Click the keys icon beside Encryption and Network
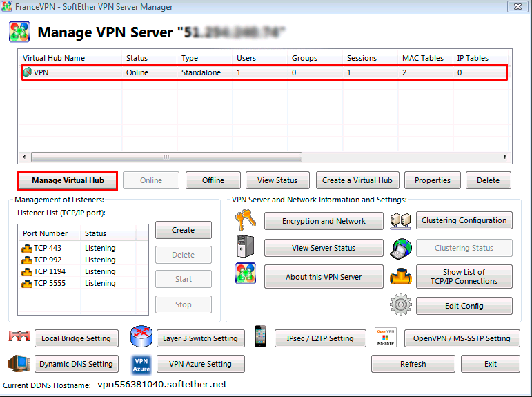Image resolution: width=532 pixels, height=397 pixels. (245, 221)
